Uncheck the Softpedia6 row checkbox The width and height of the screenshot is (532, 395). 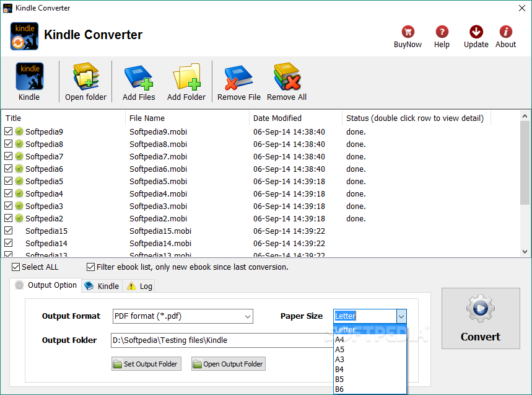coord(9,169)
